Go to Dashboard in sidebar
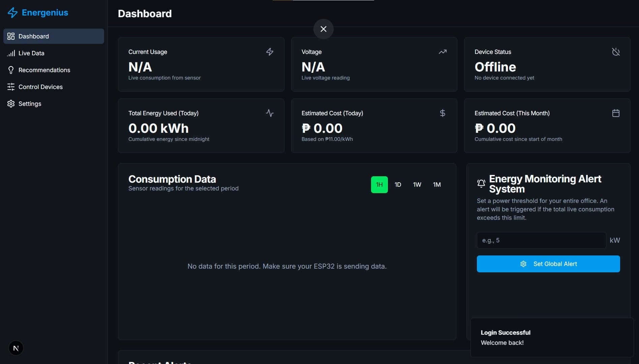Screen dimensions: 639x364 (x=54, y=36)
